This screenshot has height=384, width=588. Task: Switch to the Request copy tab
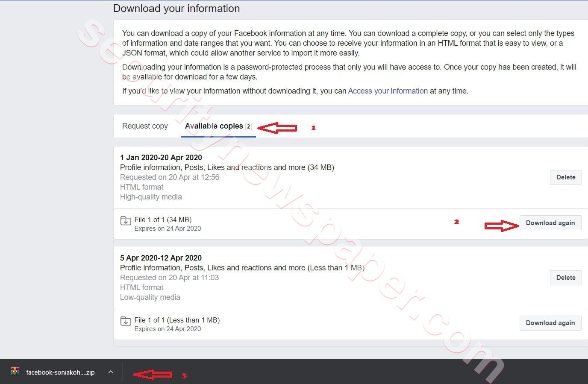[145, 126]
